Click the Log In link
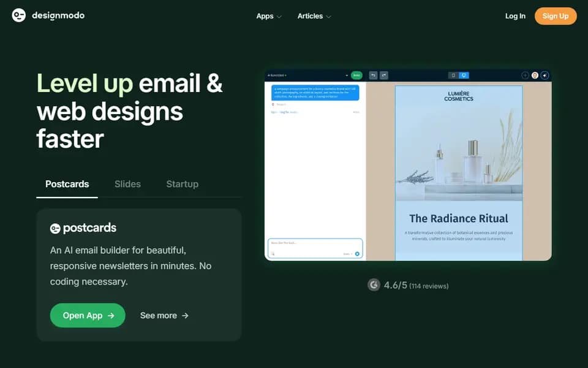The image size is (588, 368). (x=515, y=16)
